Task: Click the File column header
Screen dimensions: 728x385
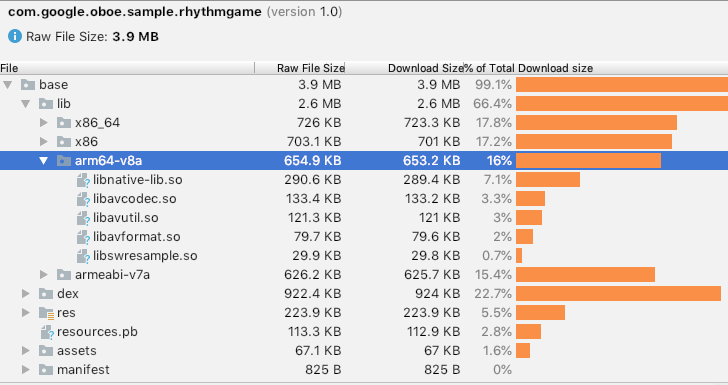Action: pos(9,68)
